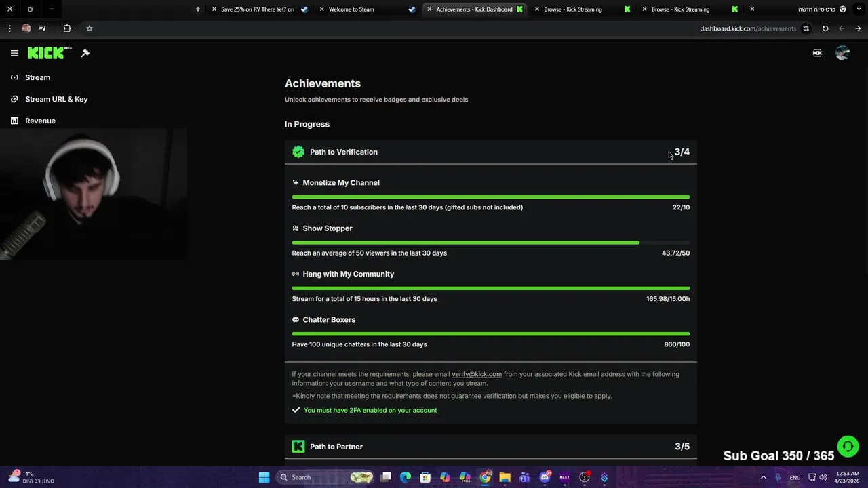Click the 'Show Stopper' heading

point(328,228)
